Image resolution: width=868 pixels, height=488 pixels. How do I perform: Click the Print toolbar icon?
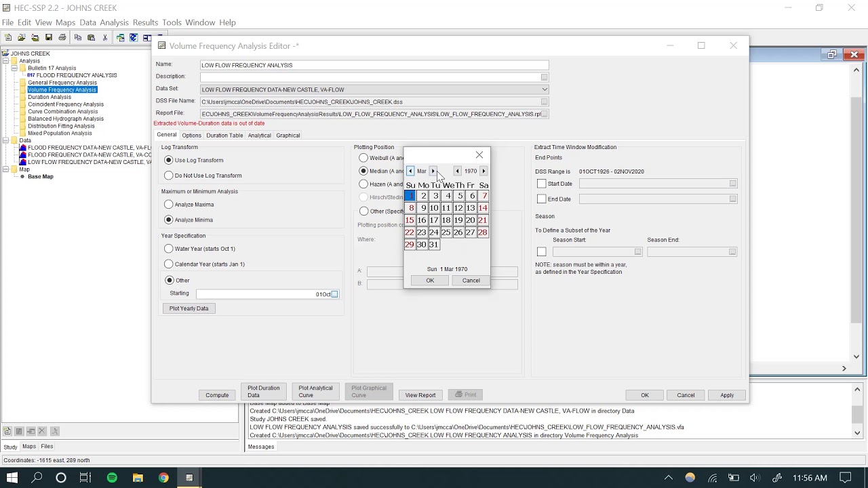[x=62, y=38]
